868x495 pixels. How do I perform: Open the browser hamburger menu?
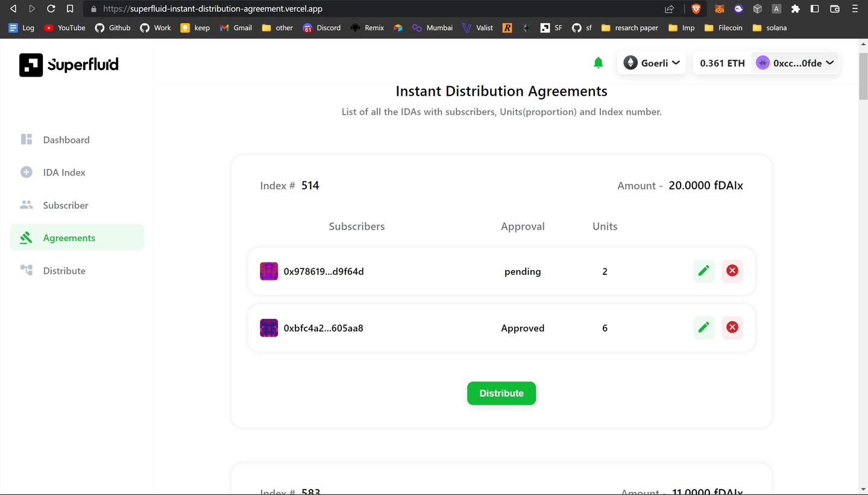855,8
